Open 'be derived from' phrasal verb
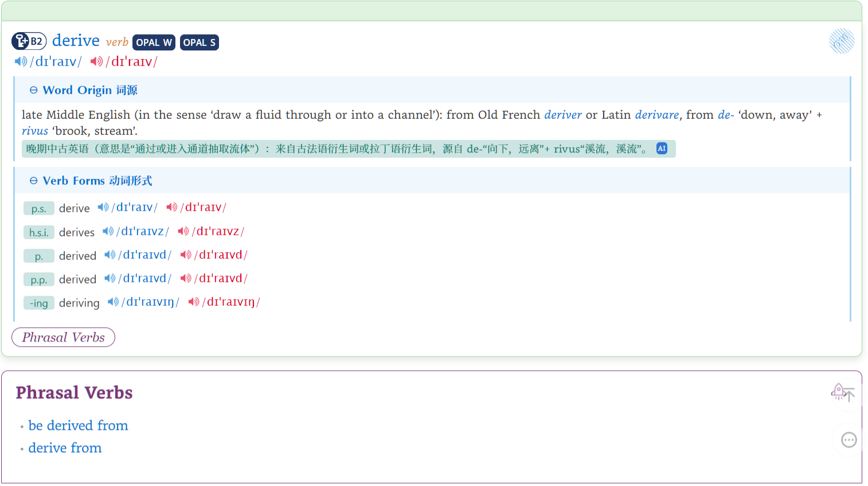This screenshot has height=486, width=868. pos(78,426)
